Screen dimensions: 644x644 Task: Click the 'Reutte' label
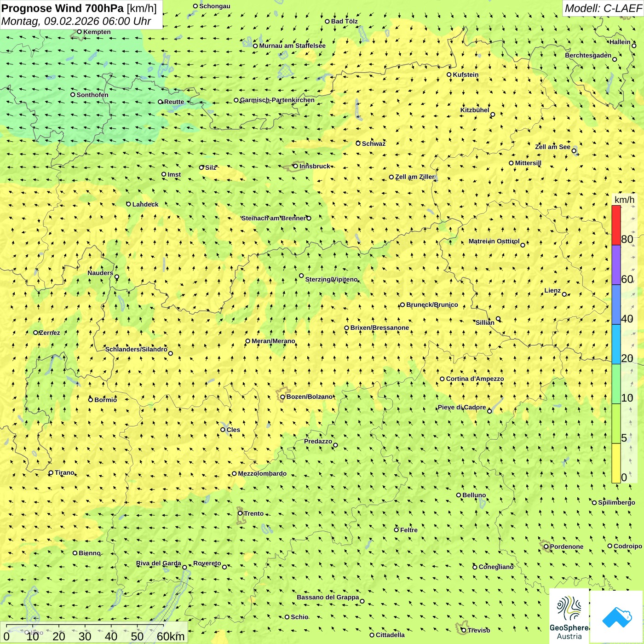[x=174, y=102]
